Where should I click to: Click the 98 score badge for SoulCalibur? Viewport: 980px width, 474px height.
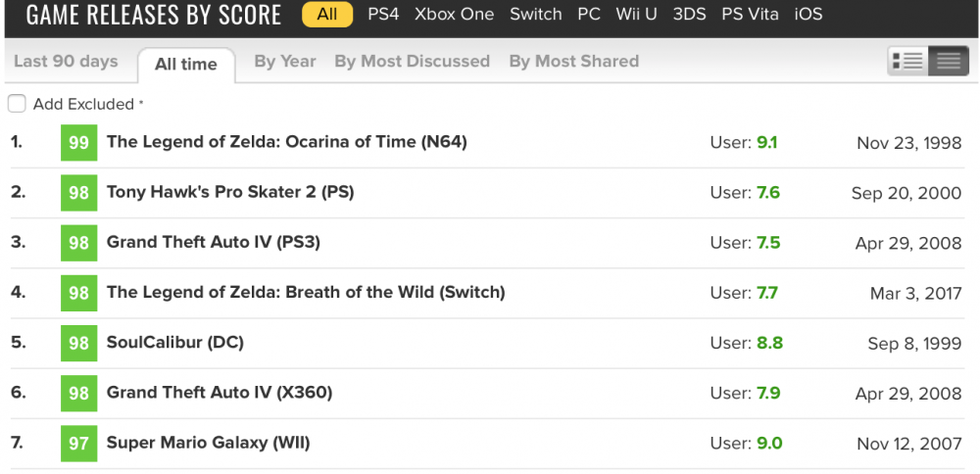[x=78, y=343]
